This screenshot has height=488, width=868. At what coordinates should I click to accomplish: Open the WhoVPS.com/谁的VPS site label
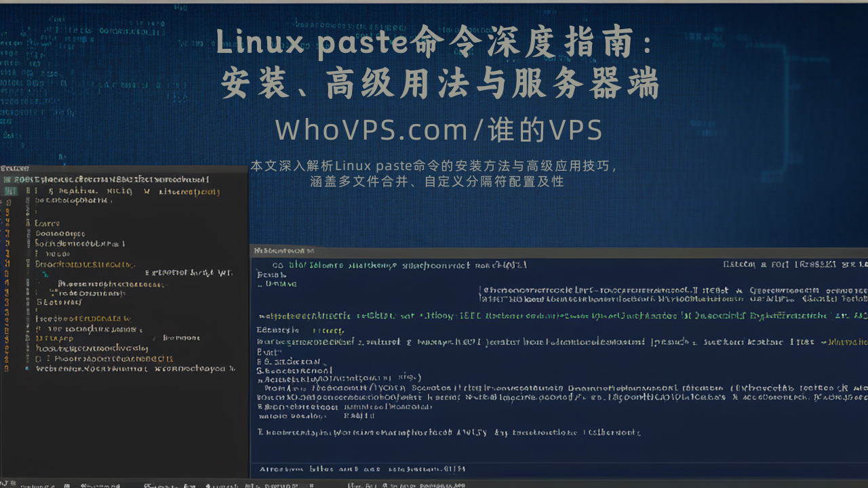click(x=439, y=131)
